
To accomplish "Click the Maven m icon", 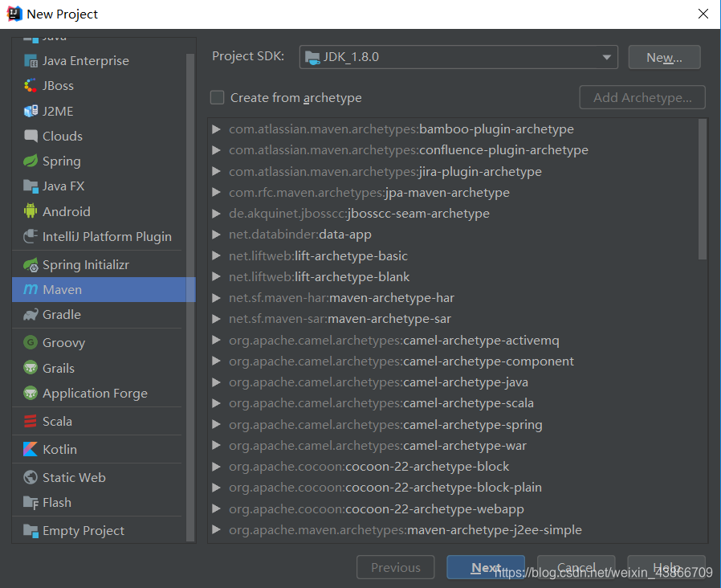I will tap(31, 289).
